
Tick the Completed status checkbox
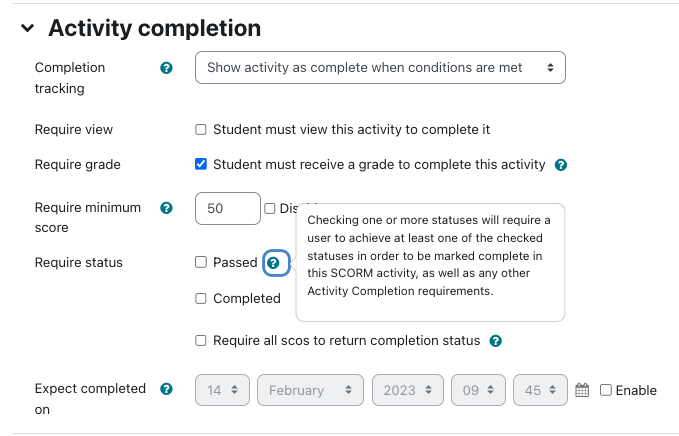(x=200, y=298)
